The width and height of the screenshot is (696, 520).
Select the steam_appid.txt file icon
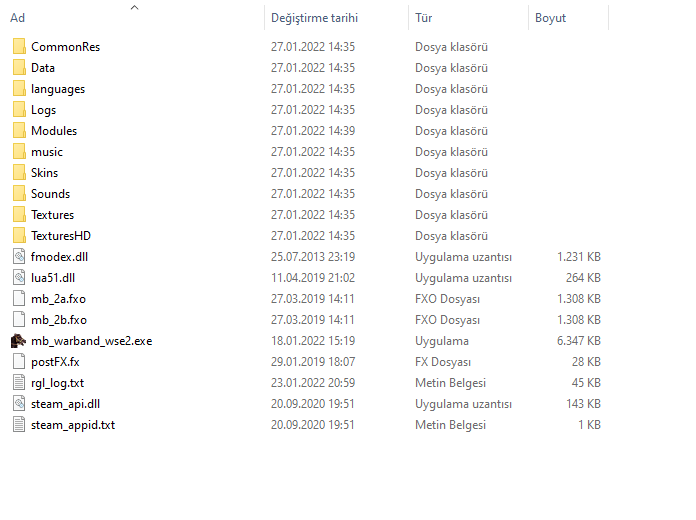19,425
